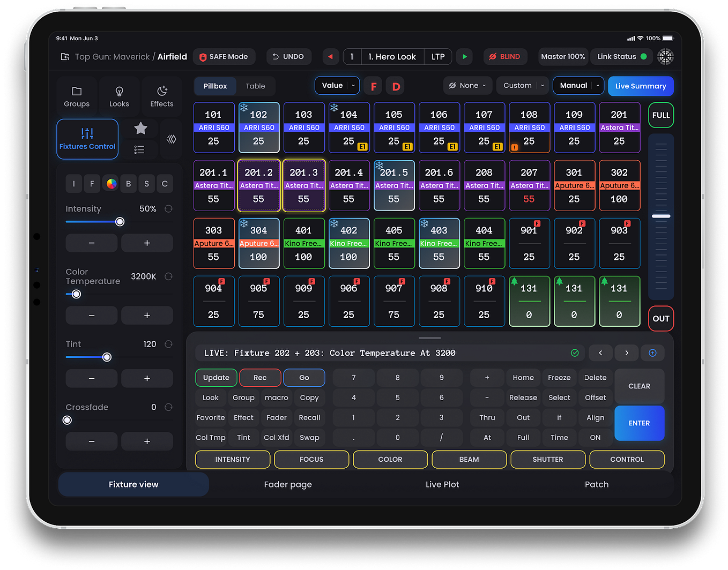Open the Effects icon
Image resolution: width=728 pixels, height=570 pixels.
tap(162, 91)
